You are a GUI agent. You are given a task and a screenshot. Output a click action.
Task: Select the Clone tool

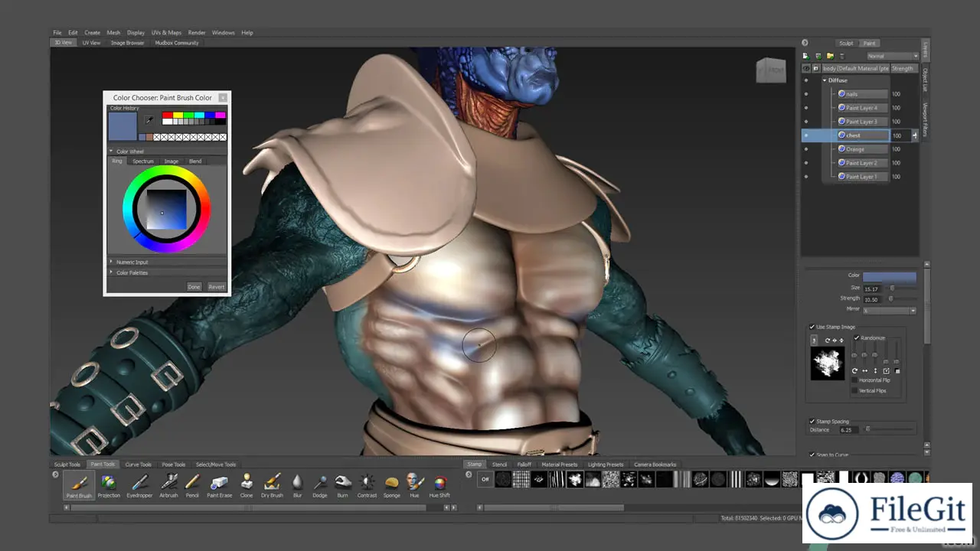click(x=247, y=485)
